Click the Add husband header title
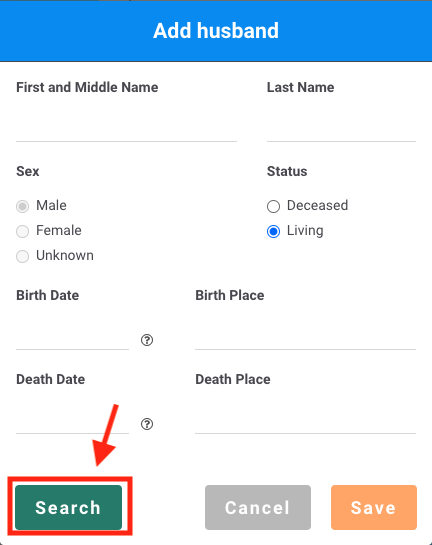This screenshot has height=545, width=432. click(x=216, y=31)
